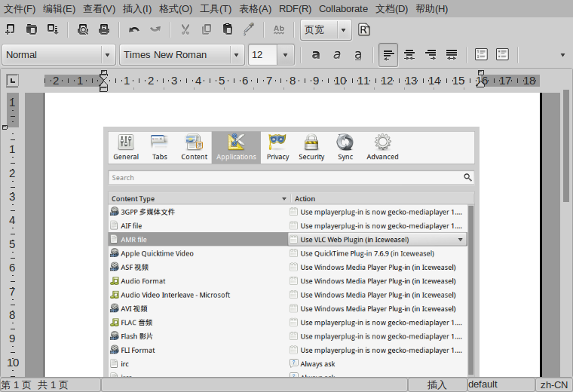Click the Format Painter brush icon
Image resolution: width=573 pixels, height=392 pixels.
tap(249, 29)
